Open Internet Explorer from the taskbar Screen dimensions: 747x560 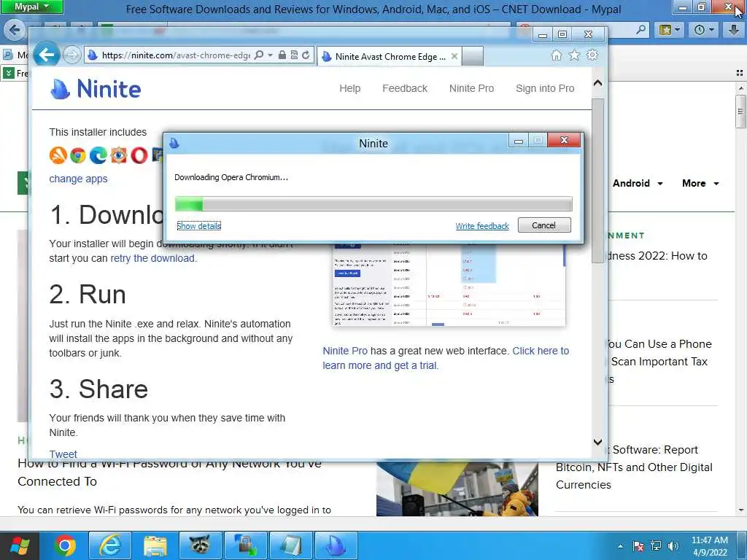point(110,545)
